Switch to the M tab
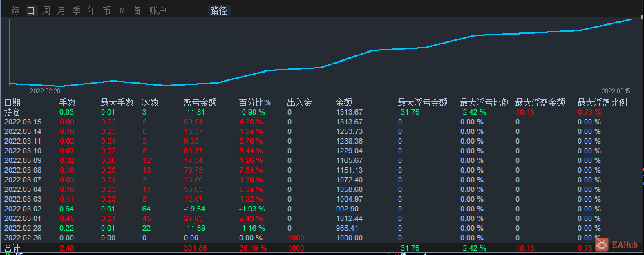The width and height of the screenshot is (644, 255). tap(122, 10)
